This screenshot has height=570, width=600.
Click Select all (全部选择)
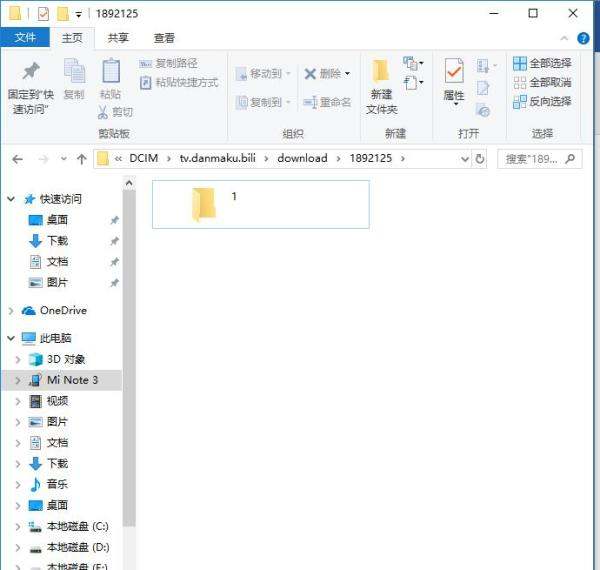(x=542, y=63)
